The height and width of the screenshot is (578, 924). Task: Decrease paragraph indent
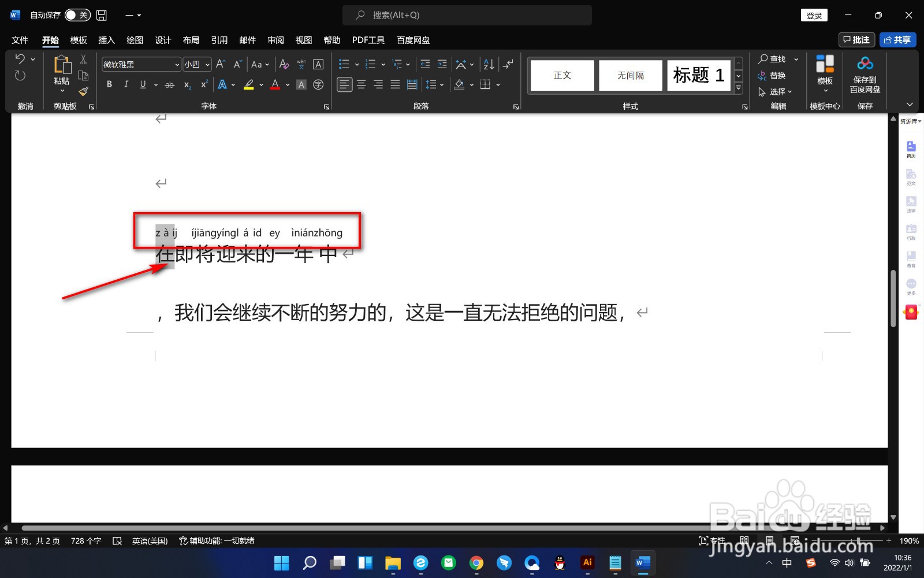pyautogui.click(x=425, y=64)
